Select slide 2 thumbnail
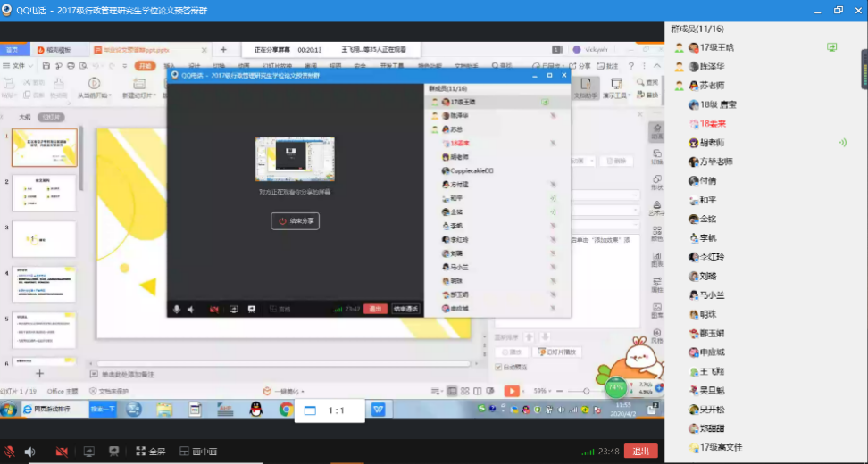Viewport: 868px width, 464px height. (44, 193)
